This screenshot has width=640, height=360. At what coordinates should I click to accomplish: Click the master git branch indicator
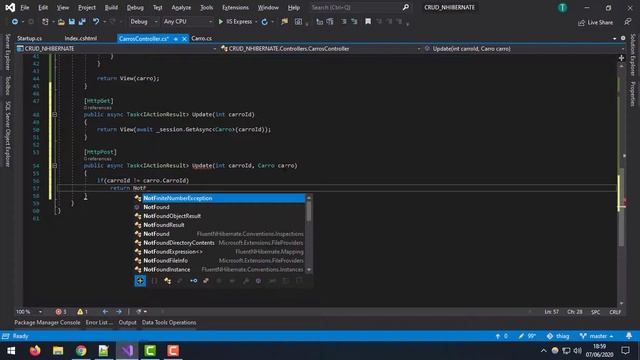pos(596,336)
